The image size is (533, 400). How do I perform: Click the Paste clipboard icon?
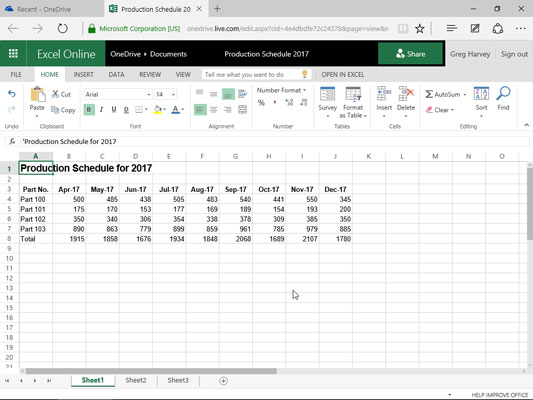point(37,94)
